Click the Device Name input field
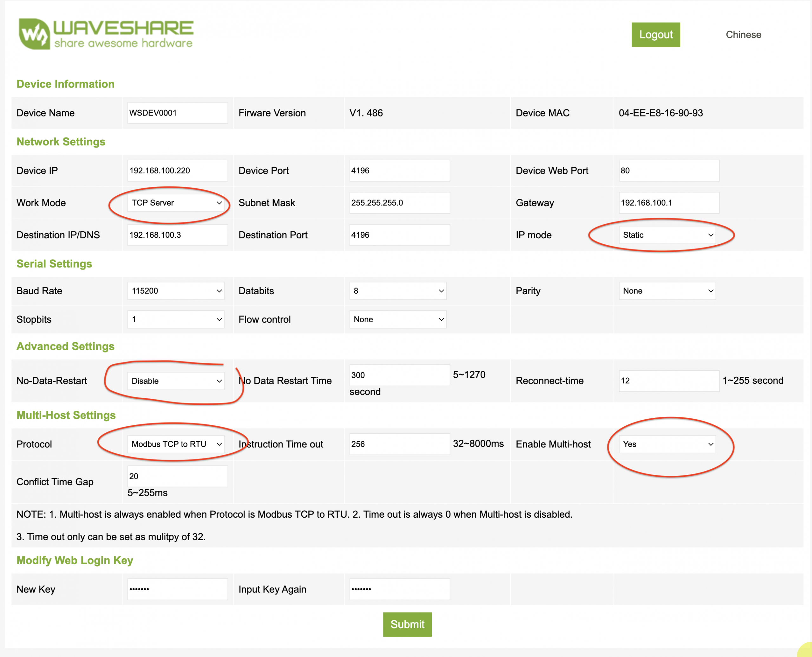The width and height of the screenshot is (812, 657). [x=177, y=113]
